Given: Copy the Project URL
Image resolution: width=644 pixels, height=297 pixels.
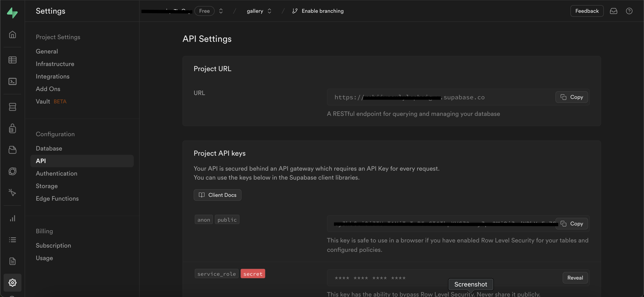Looking at the screenshot, I should point(572,97).
